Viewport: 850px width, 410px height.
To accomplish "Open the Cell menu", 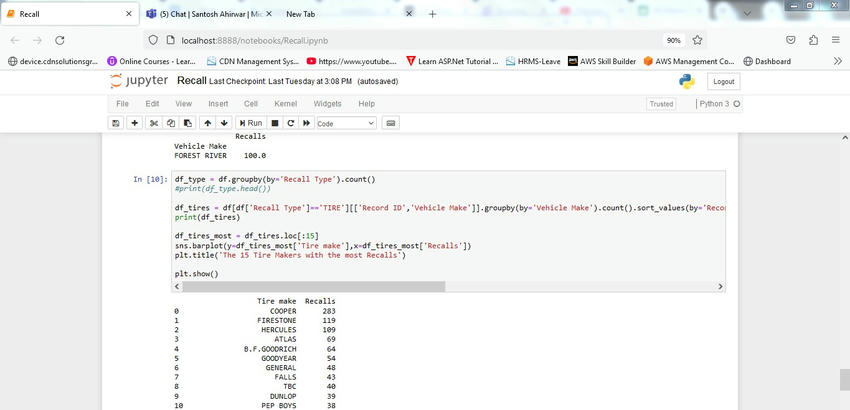I will point(251,104).
